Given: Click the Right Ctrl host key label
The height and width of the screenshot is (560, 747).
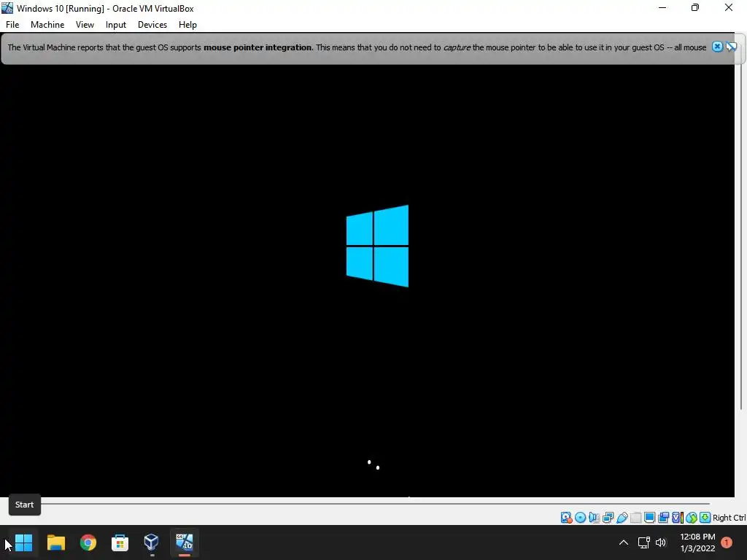Looking at the screenshot, I should pyautogui.click(x=729, y=518).
